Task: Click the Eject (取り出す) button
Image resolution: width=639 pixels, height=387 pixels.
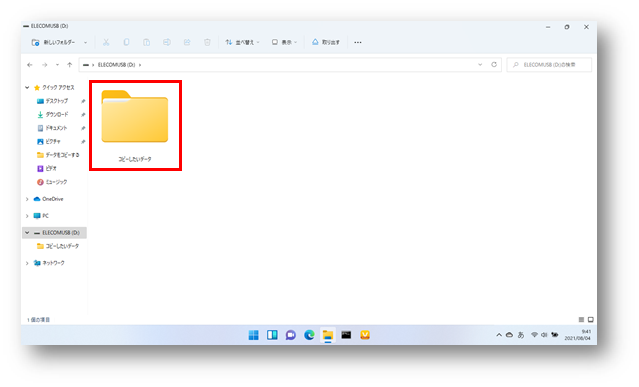Action: tap(326, 42)
